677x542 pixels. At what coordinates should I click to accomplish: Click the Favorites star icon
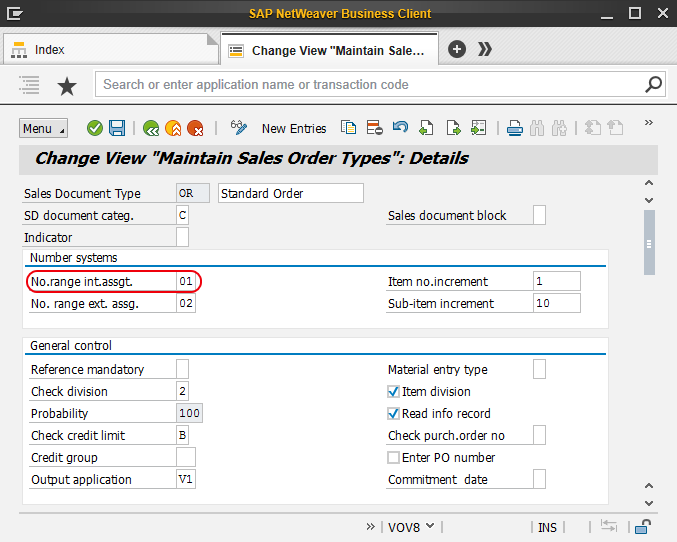pyautogui.click(x=67, y=86)
